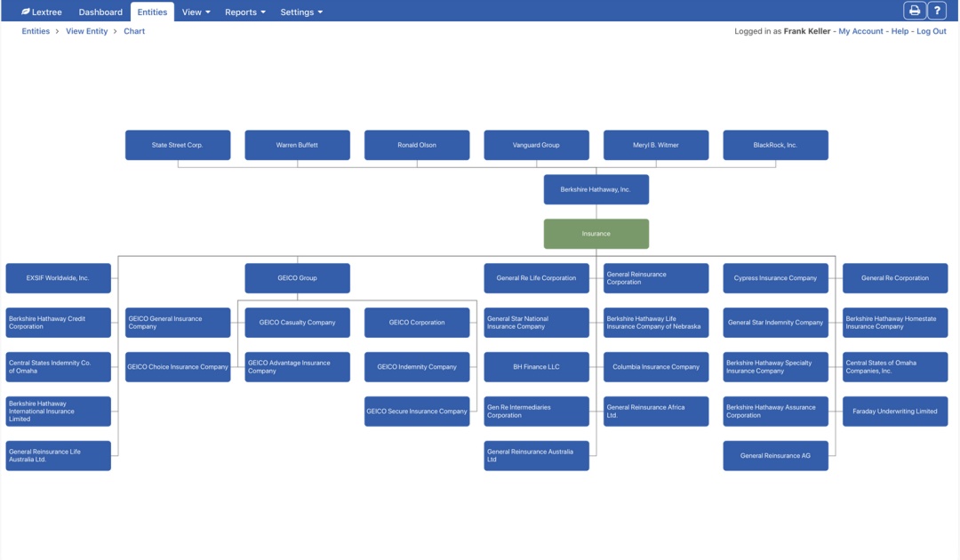
Task: Select the BlackRock, Inc. node
Action: click(775, 145)
